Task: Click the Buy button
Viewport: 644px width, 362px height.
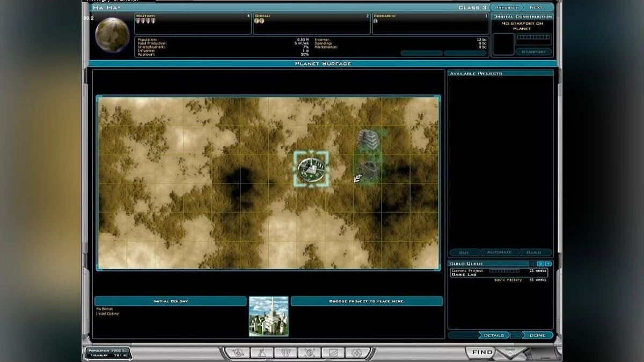Action: point(464,252)
